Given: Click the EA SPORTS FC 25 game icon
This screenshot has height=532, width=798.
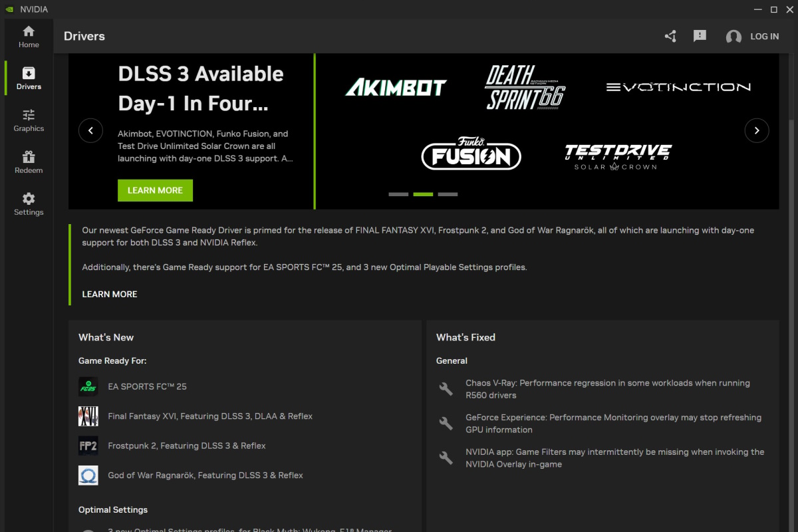Looking at the screenshot, I should (88, 386).
